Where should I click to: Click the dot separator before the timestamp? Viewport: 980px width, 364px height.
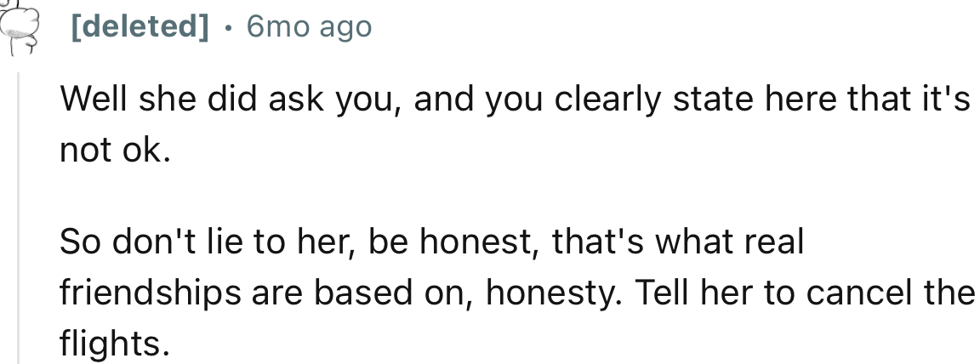coord(228,28)
